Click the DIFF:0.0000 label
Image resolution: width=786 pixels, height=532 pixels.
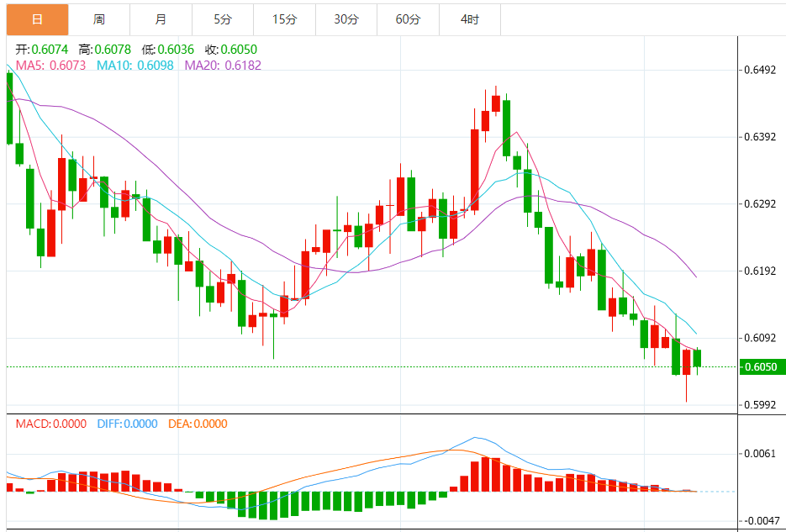[127, 424]
